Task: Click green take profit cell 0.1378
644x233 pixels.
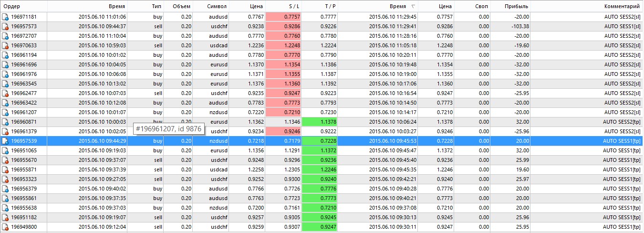Action: coord(320,122)
